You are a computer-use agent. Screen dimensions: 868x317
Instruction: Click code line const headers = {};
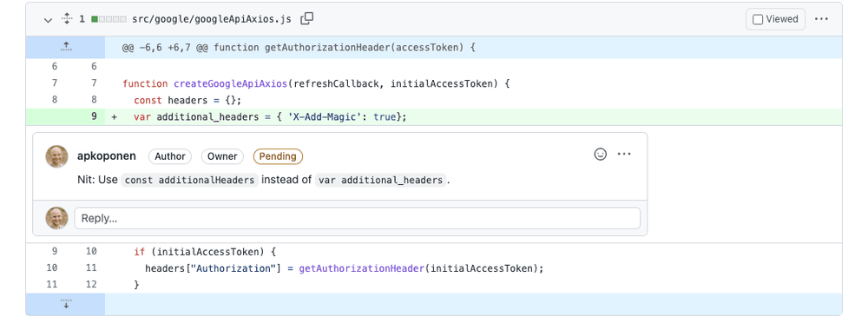tap(187, 100)
